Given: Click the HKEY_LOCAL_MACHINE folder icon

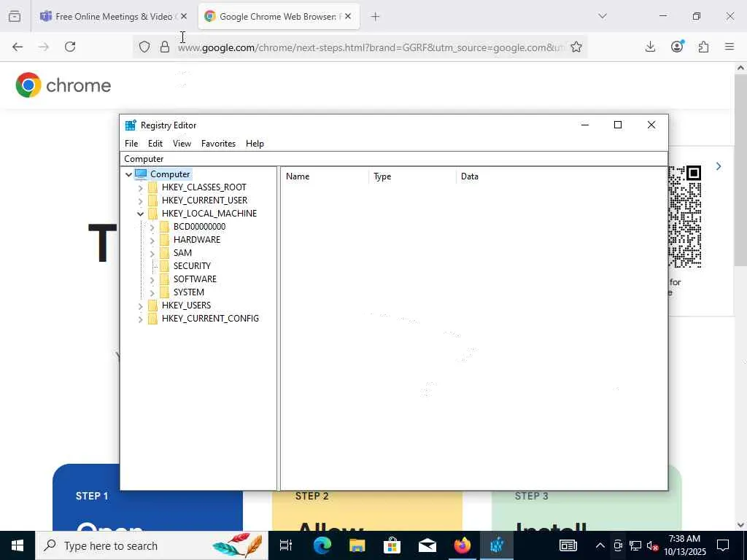Looking at the screenshot, I should click(152, 214).
